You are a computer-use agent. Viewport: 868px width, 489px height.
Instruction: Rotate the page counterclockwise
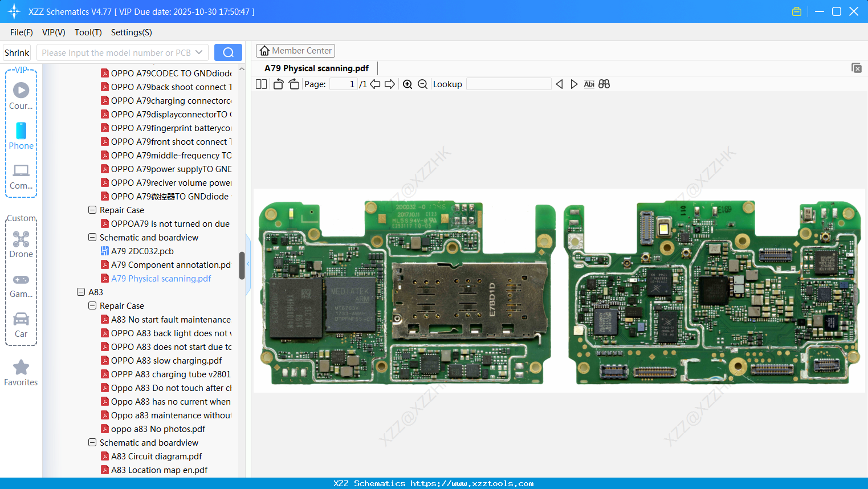coord(278,84)
